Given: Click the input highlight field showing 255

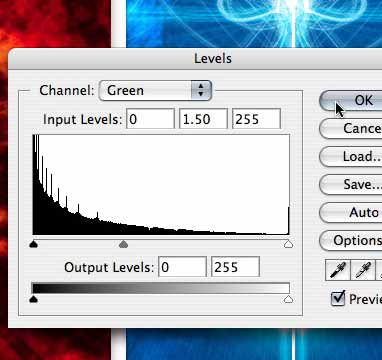Looking at the screenshot, I should (x=257, y=119).
